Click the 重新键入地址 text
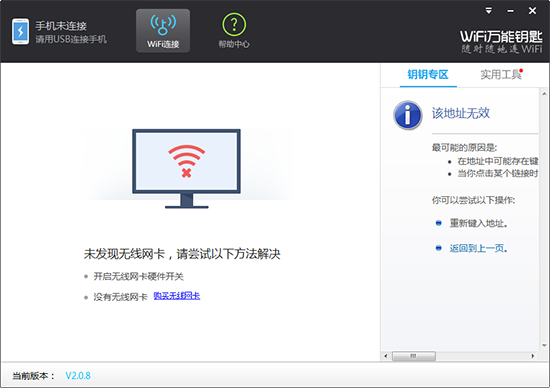 coord(478,223)
